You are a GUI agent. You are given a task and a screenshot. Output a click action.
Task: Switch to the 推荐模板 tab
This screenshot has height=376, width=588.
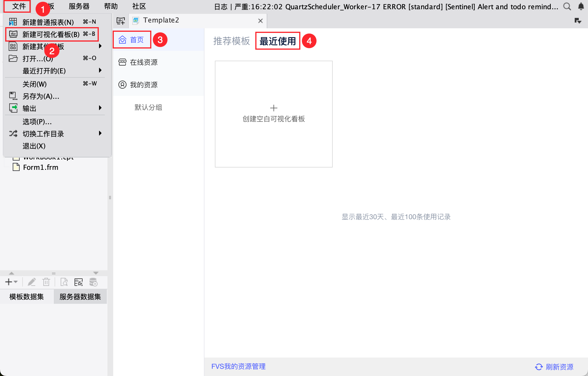click(231, 41)
